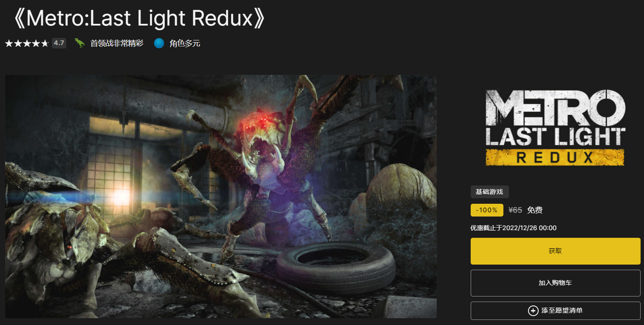Click the first star in the rating
The height and width of the screenshot is (325, 644).
point(9,43)
